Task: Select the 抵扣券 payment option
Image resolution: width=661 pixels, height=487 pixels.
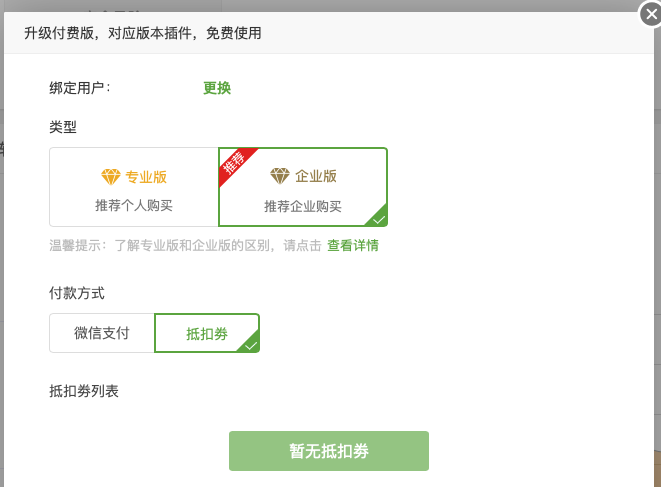Action: [207, 333]
